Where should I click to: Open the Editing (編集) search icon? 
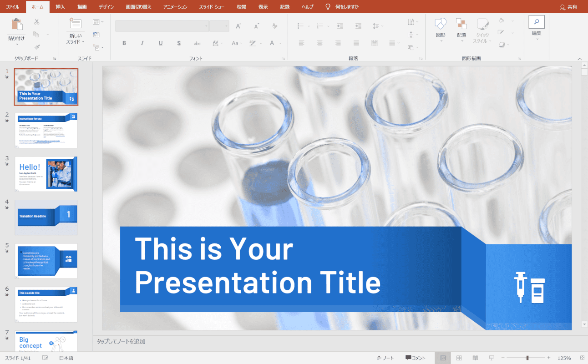(x=537, y=22)
